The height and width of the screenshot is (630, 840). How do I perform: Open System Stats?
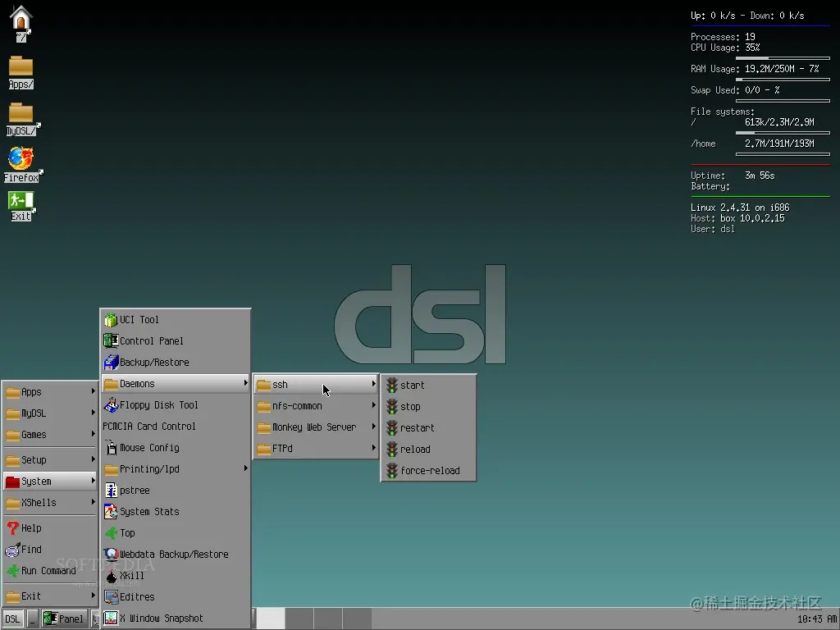176,512
